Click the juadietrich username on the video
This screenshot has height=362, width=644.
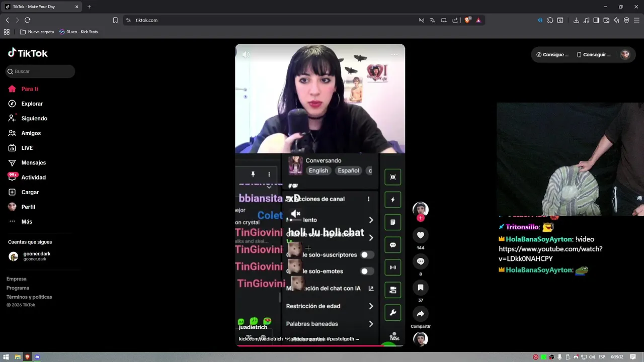pos(253,327)
